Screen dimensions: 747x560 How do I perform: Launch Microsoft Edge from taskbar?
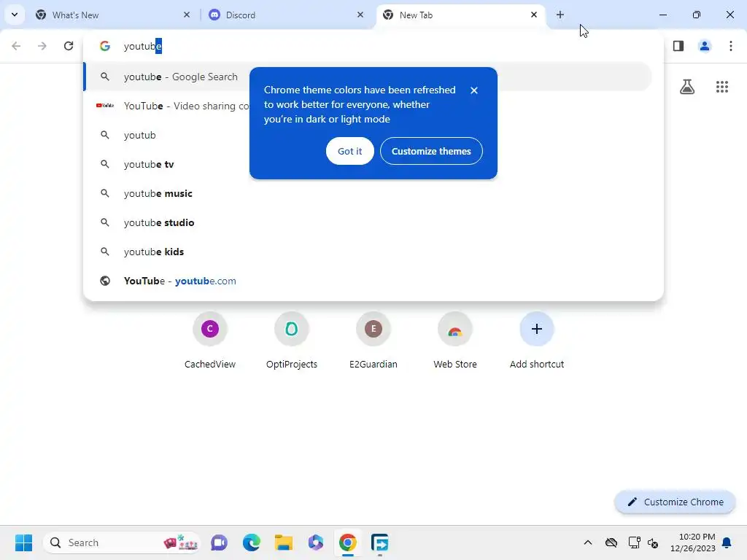coord(251,542)
